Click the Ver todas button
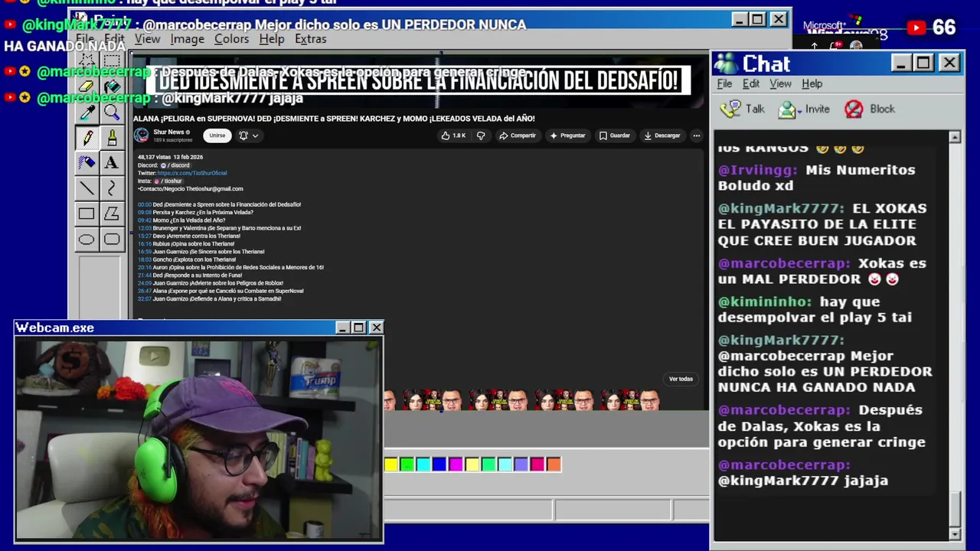Viewport: 980px width, 551px height. 681,379
